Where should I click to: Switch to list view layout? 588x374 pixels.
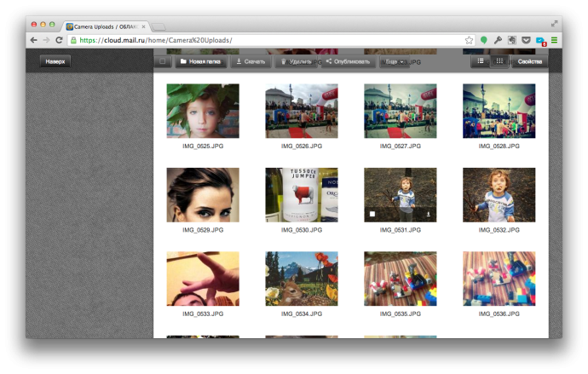[481, 61]
